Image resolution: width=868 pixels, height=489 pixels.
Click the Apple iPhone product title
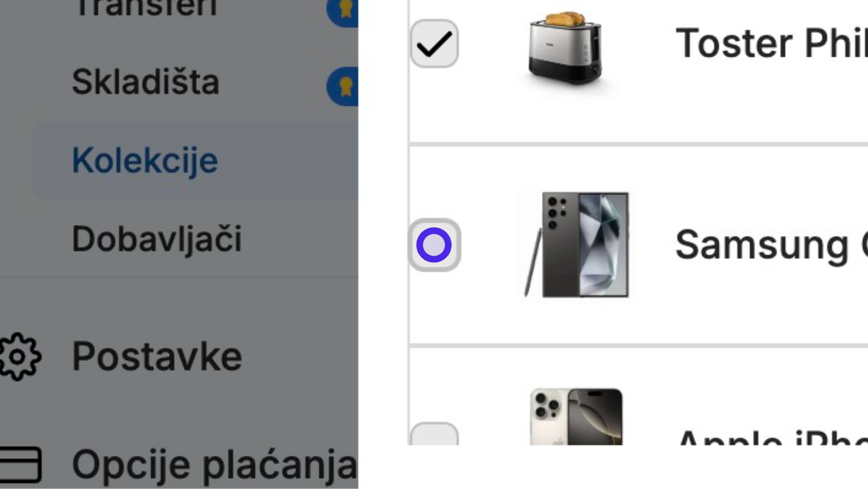point(772,437)
